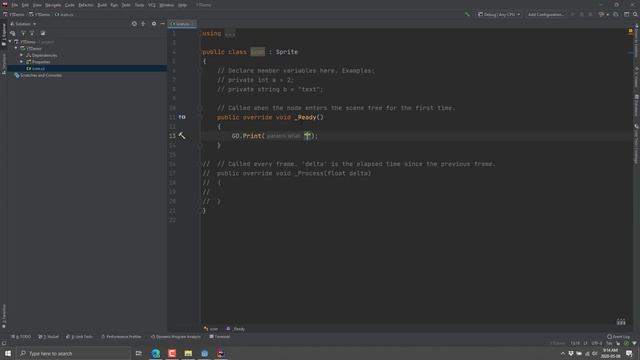Open the Windows notification center
The image size is (640, 360).
tap(629, 353)
